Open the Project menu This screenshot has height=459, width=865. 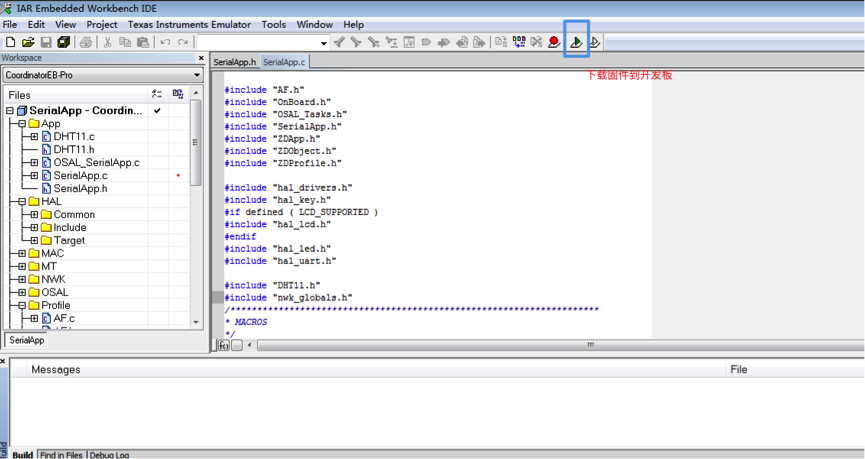(x=101, y=24)
